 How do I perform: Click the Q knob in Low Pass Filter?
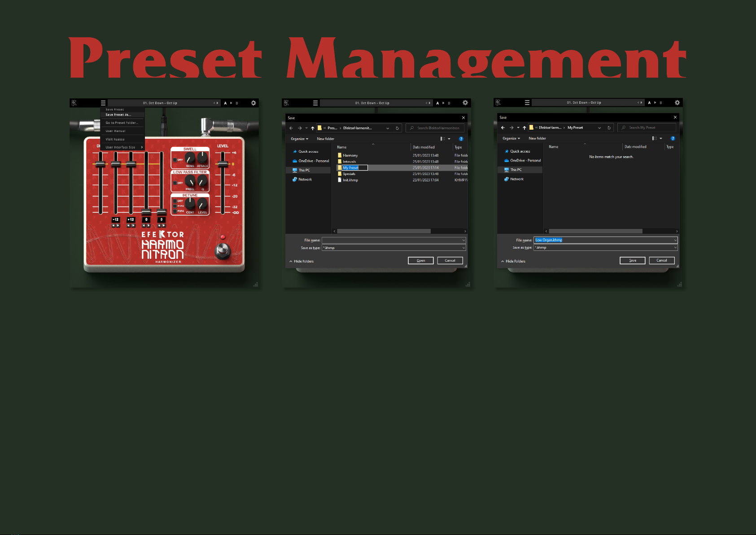tap(203, 181)
